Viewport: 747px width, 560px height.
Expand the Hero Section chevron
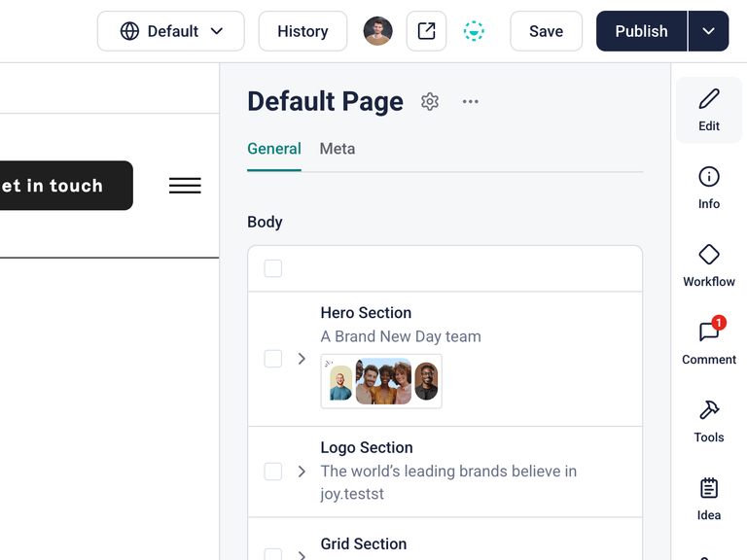302,359
